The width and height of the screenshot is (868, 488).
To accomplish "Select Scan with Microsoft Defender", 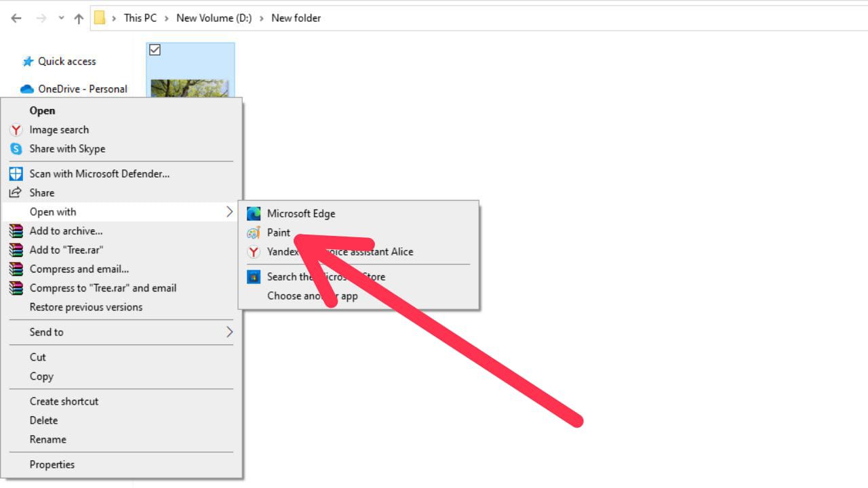I will pyautogui.click(x=122, y=174).
